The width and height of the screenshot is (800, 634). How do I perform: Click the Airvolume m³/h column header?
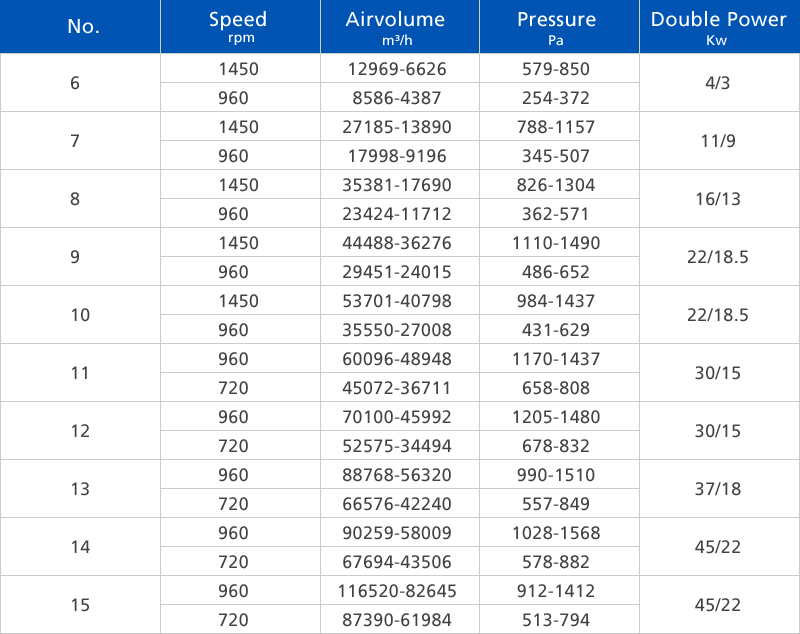pos(399,27)
